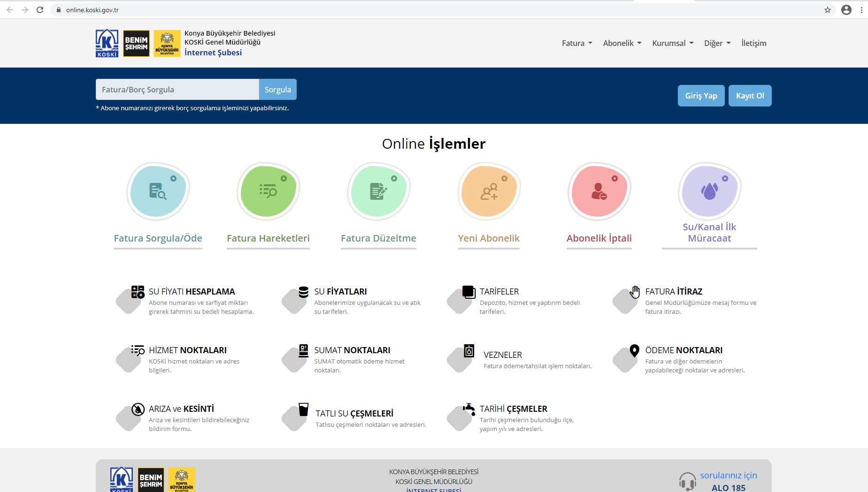The height and width of the screenshot is (492, 868).
Task: Select the Fatura Düzeltme edit icon
Action: point(378,191)
